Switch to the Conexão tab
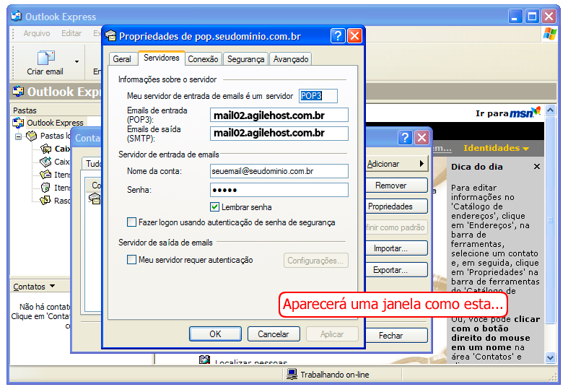 [x=203, y=59]
